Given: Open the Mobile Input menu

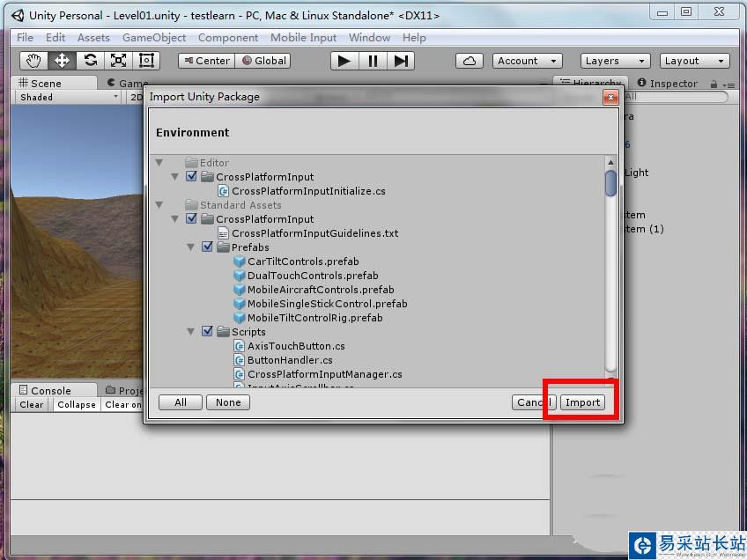Looking at the screenshot, I should point(303,38).
